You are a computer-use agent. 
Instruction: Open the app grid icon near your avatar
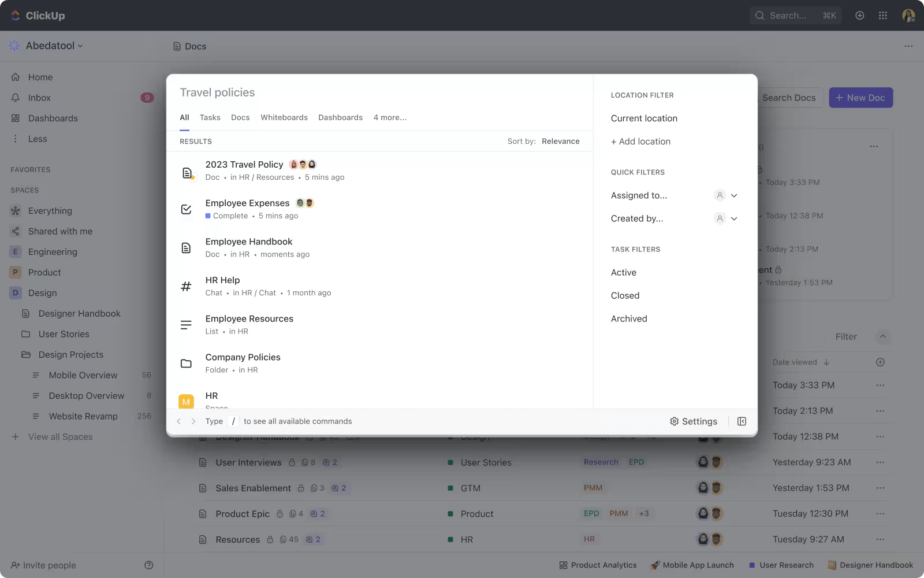coord(882,16)
